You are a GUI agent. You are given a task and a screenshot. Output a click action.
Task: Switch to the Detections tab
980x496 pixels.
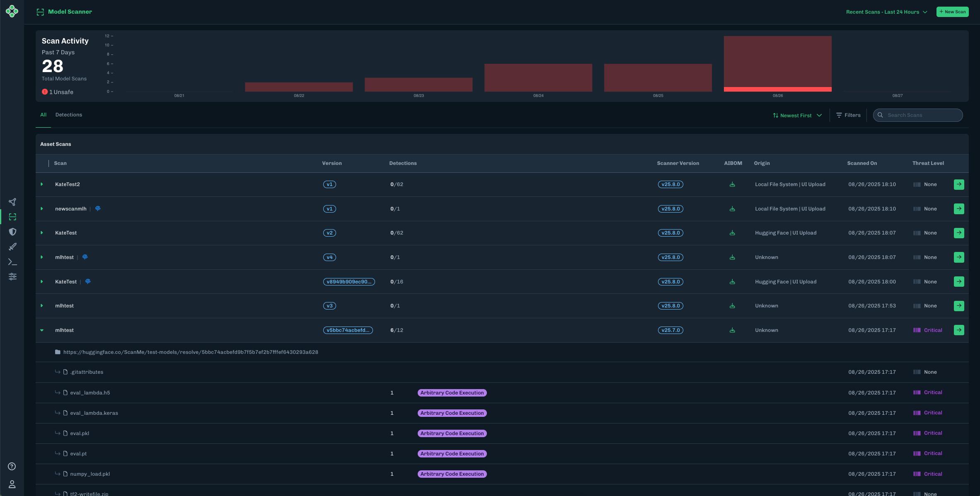tap(69, 115)
